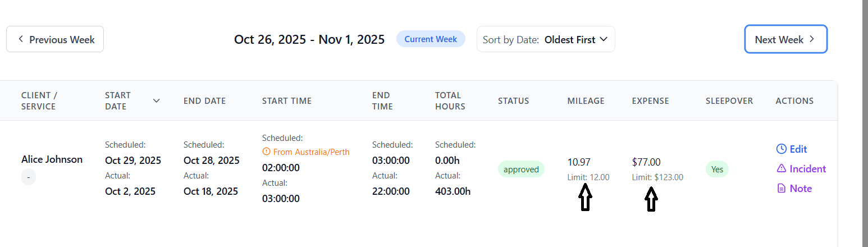Click the Expense column header
The image size is (868, 247).
pos(650,101)
